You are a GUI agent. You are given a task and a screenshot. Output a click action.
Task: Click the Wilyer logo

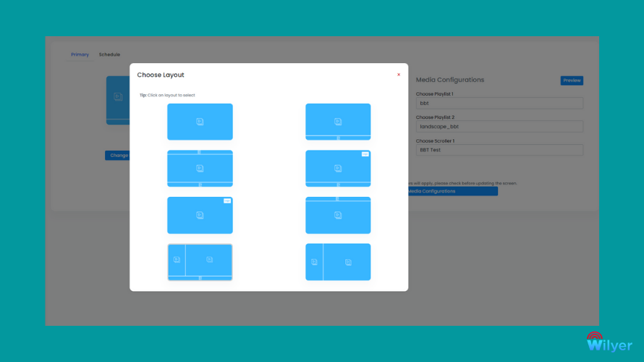(x=609, y=342)
